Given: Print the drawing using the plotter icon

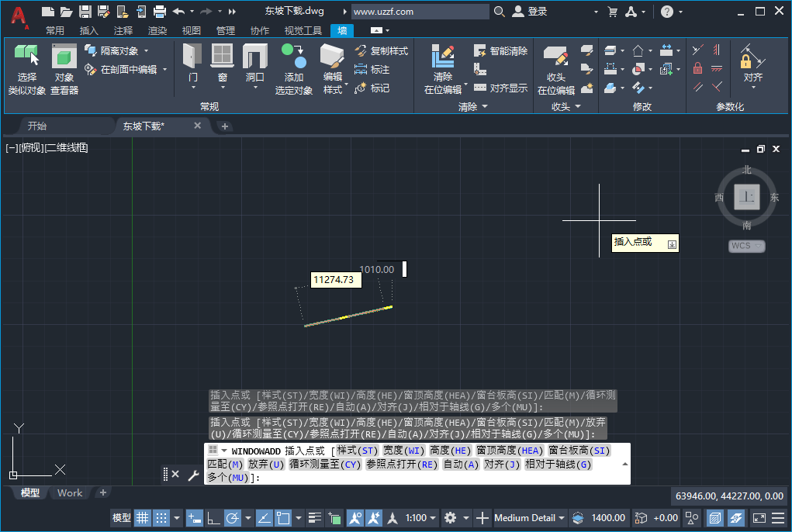Looking at the screenshot, I should pyautogui.click(x=160, y=12).
